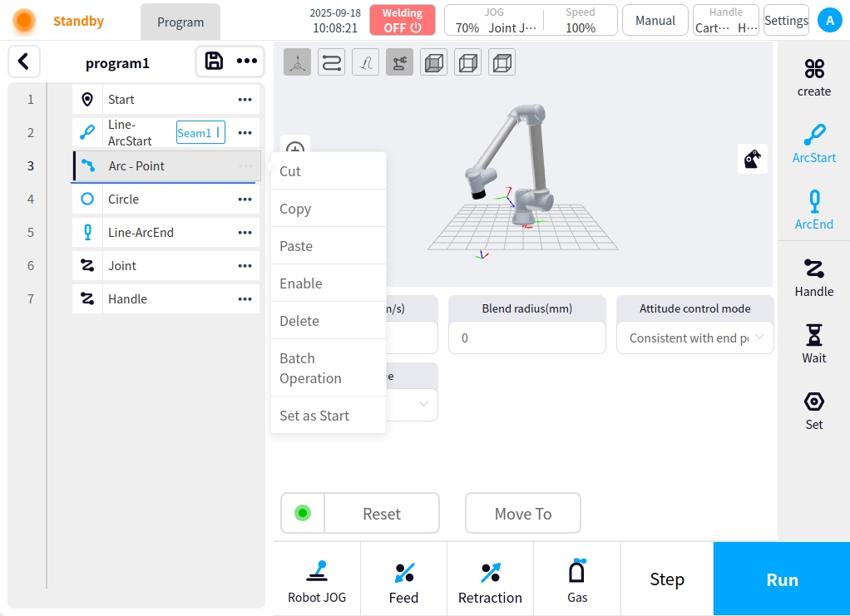Select Copy from the context menu
The width and height of the screenshot is (850, 616).
coord(295,209)
